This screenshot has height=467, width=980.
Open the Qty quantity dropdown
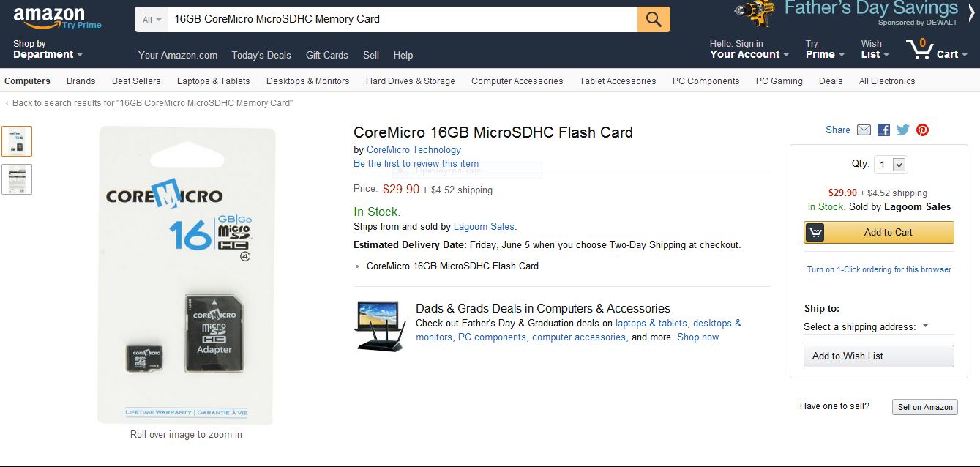point(891,165)
